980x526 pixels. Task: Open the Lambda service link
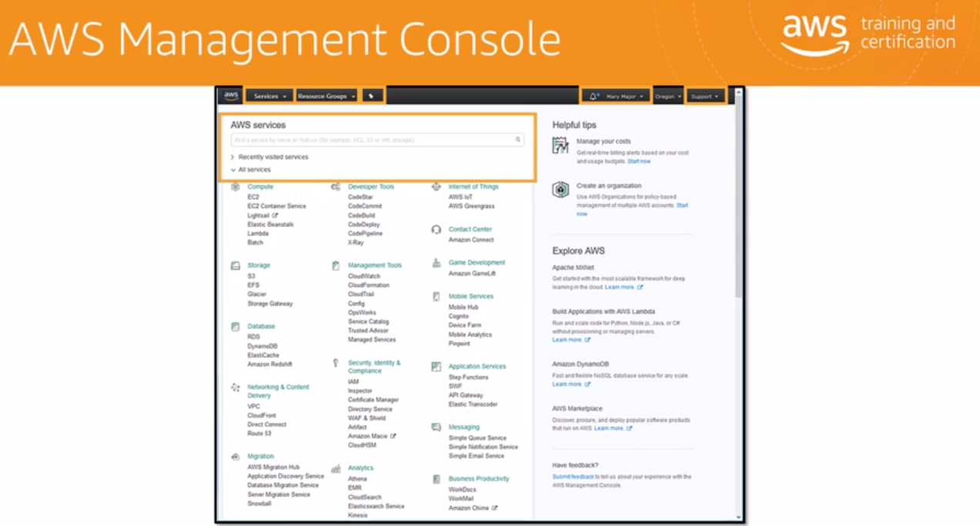tap(258, 233)
